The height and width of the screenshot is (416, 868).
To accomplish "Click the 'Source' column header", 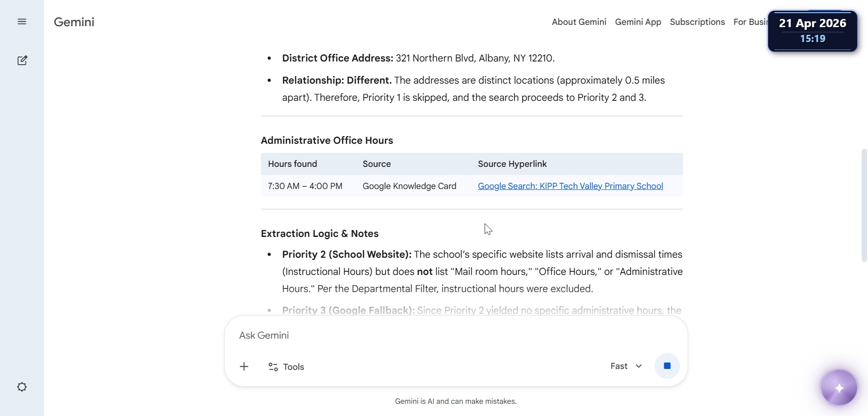I will (377, 164).
